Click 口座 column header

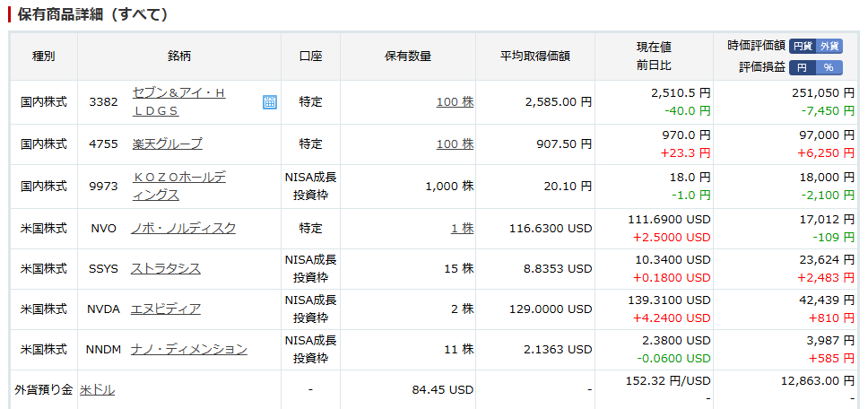point(310,56)
